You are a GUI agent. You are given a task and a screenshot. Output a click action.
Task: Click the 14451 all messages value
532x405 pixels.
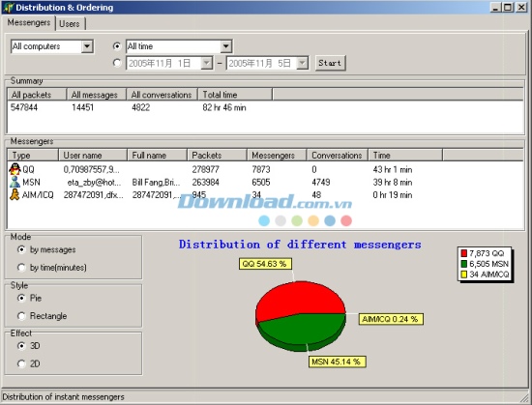point(82,107)
